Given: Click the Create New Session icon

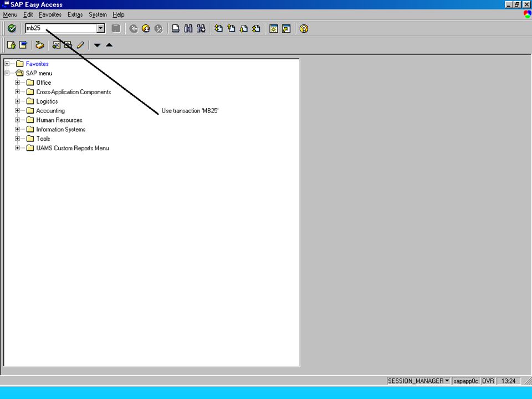Looking at the screenshot, I should coord(273,28).
